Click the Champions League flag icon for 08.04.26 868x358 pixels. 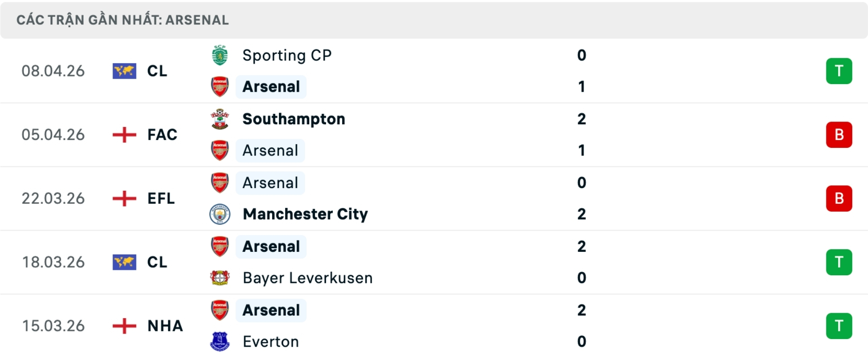click(x=124, y=71)
